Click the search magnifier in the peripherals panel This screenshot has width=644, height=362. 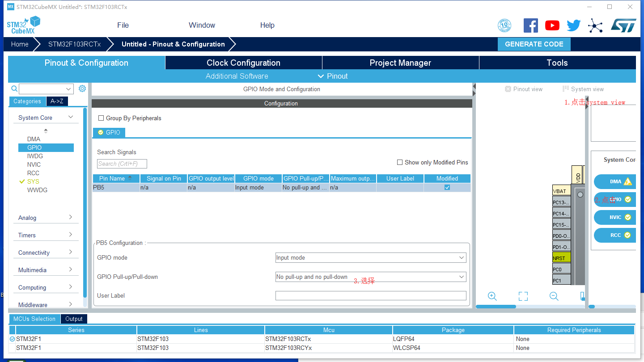point(14,88)
